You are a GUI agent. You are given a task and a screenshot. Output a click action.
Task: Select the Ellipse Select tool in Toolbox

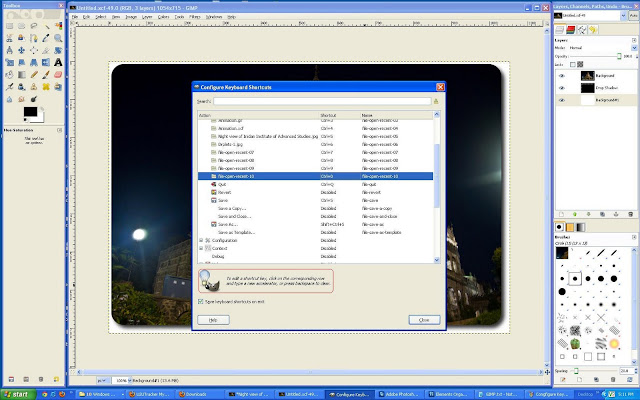21,26
